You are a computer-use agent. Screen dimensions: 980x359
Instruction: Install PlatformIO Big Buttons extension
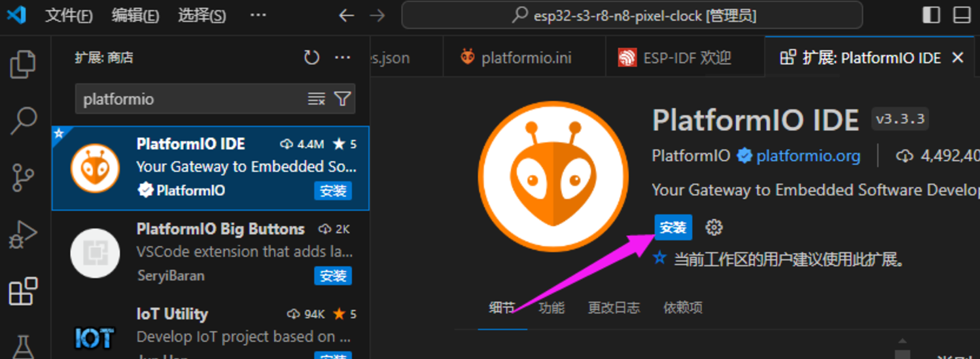(x=333, y=276)
